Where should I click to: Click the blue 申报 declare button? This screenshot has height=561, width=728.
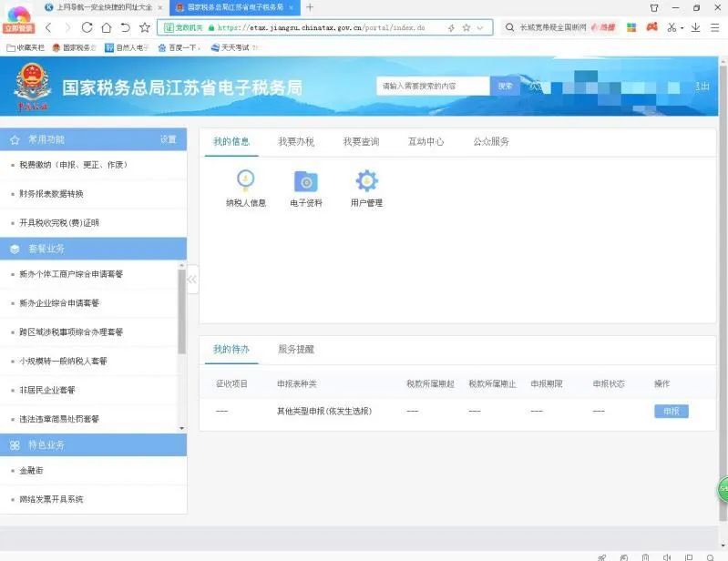coord(672,411)
